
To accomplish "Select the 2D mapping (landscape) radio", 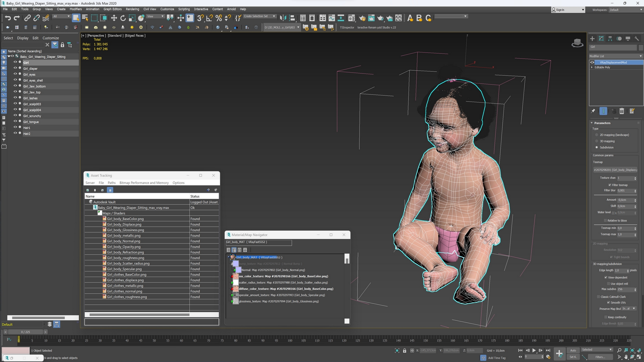I will pyautogui.click(x=597, y=135).
